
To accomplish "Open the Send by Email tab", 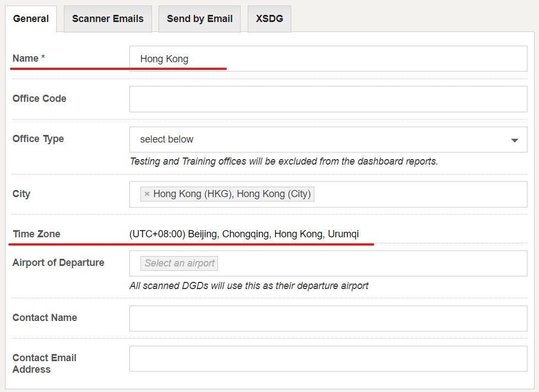I will (199, 19).
